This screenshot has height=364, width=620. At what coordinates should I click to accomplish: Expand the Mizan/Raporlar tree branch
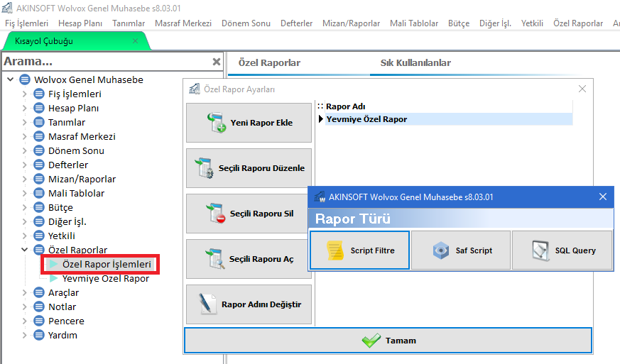click(25, 179)
